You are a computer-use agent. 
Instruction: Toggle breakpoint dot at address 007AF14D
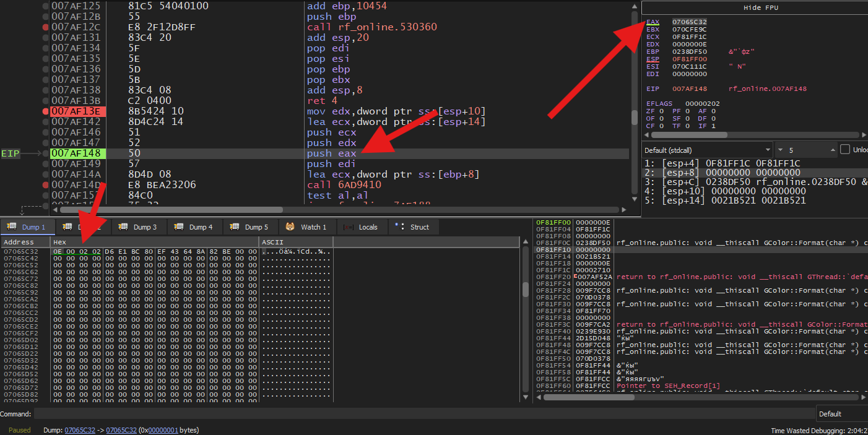click(45, 185)
